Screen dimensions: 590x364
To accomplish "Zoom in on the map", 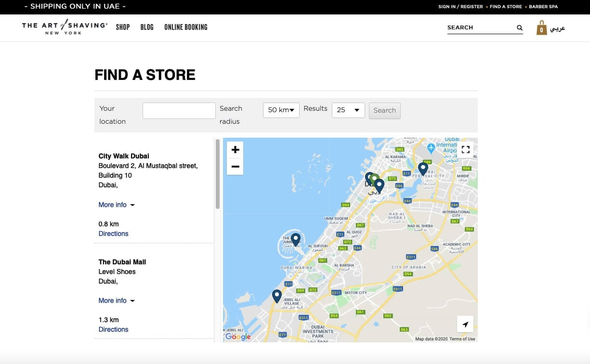I will 235,150.
